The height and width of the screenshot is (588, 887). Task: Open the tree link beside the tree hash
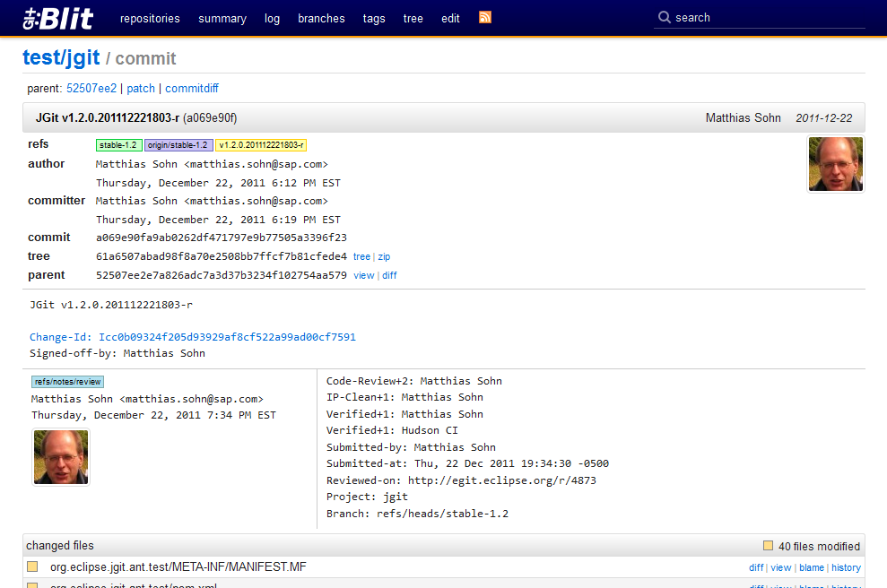(361, 256)
